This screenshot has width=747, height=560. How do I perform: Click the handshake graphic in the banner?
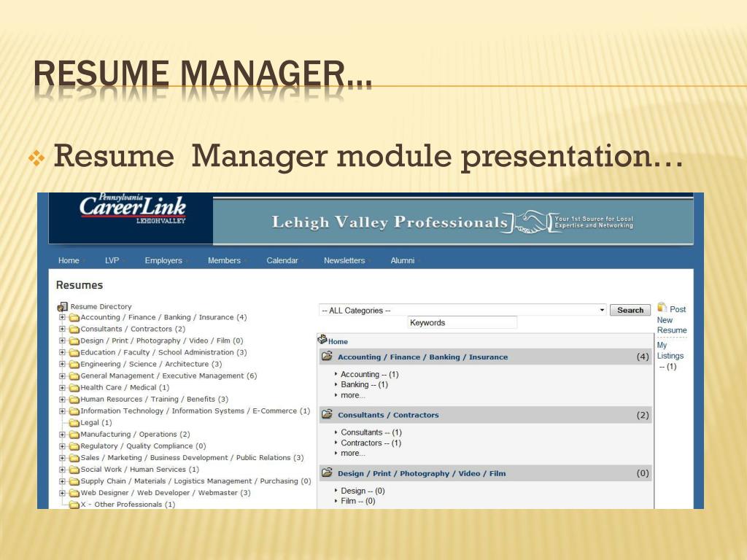click(531, 222)
